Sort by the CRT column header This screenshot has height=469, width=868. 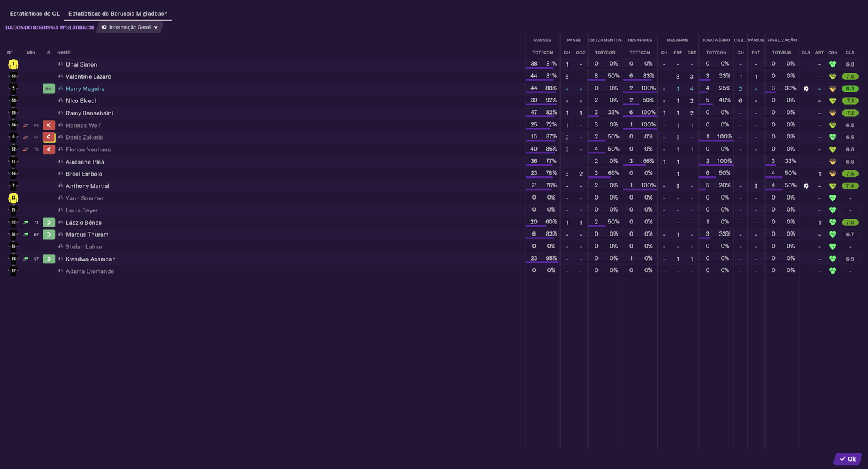tap(692, 52)
